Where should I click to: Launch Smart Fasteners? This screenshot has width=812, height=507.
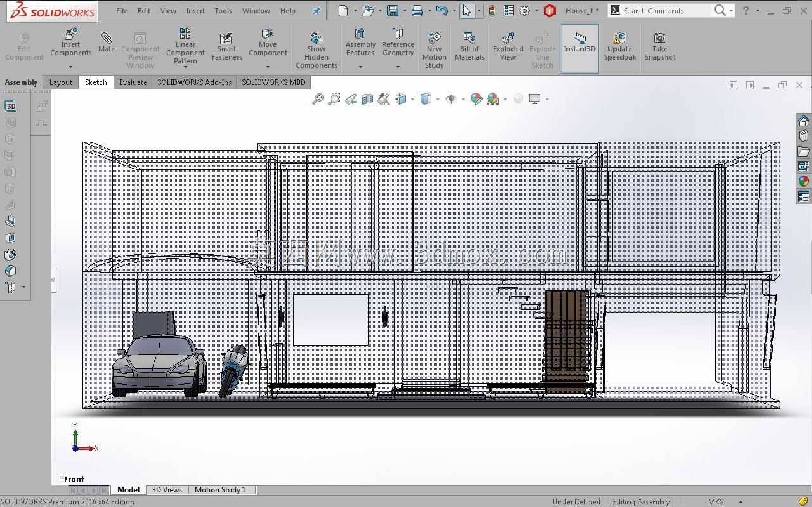coord(226,47)
